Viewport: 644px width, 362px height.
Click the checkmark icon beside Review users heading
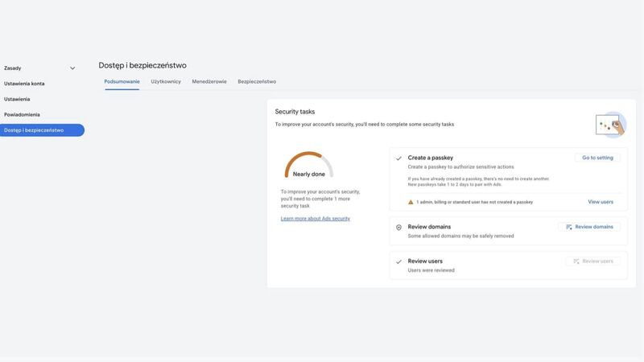[x=398, y=262]
